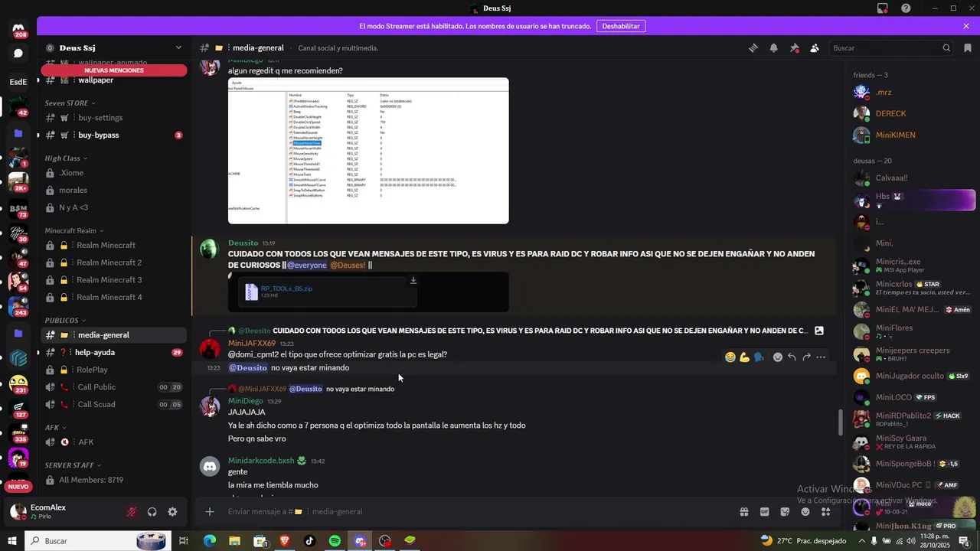Reply to the MiniJAFXX69 message
The image size is (980, 551).
(792, 357)
